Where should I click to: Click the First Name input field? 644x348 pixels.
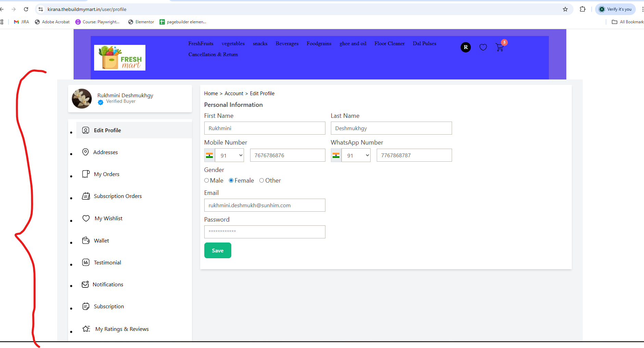tap(265, 128)
